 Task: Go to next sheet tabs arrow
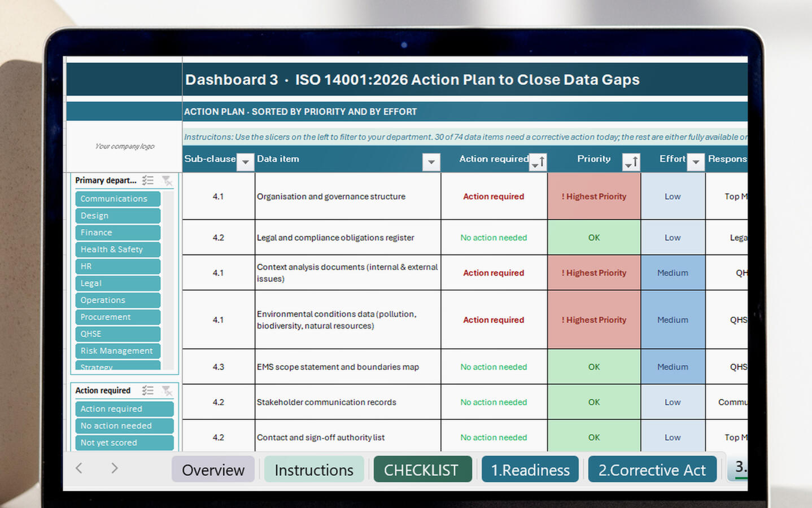tap(114, 468)
